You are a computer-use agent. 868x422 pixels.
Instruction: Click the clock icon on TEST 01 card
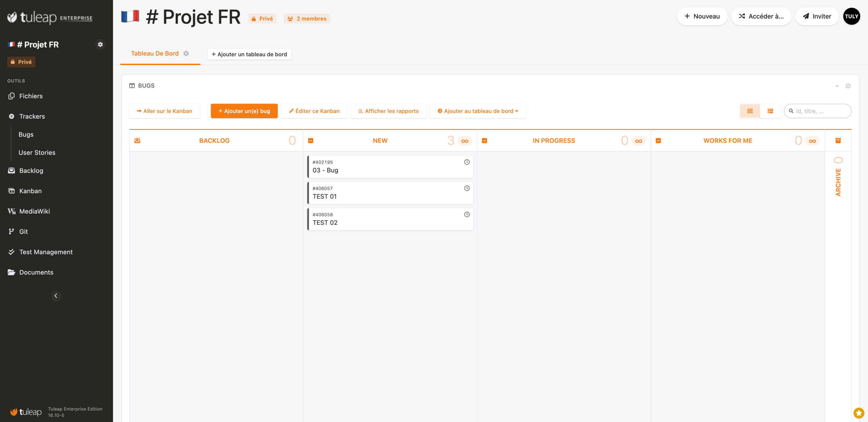point(467,188)
